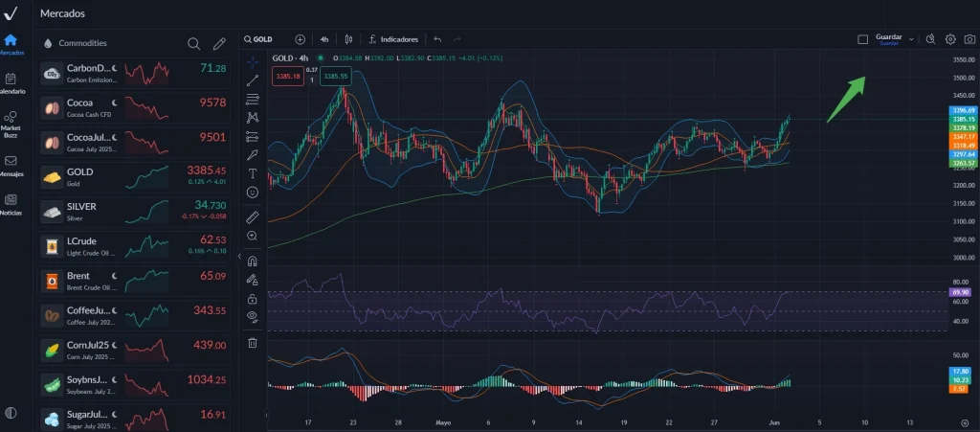Open the GOLD symbol search box
The width and height of the screenshot is (980, 432).
tap(258, 39)
